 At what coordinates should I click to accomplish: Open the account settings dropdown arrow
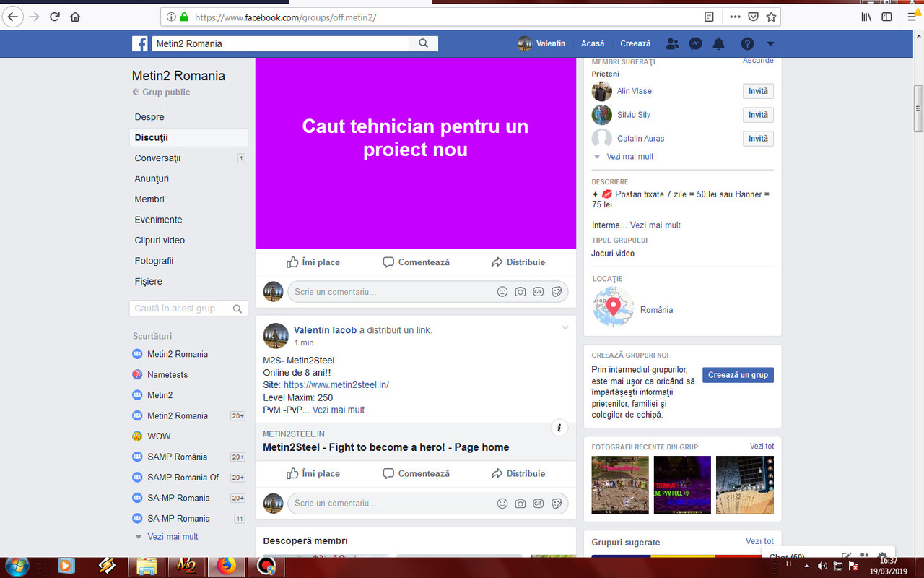(x=770, y=43)
